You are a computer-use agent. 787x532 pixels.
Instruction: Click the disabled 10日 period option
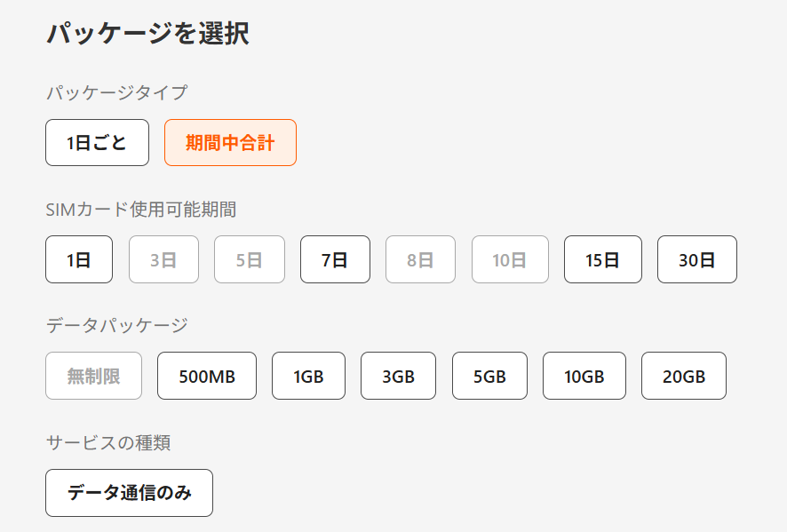coord(510,259)
